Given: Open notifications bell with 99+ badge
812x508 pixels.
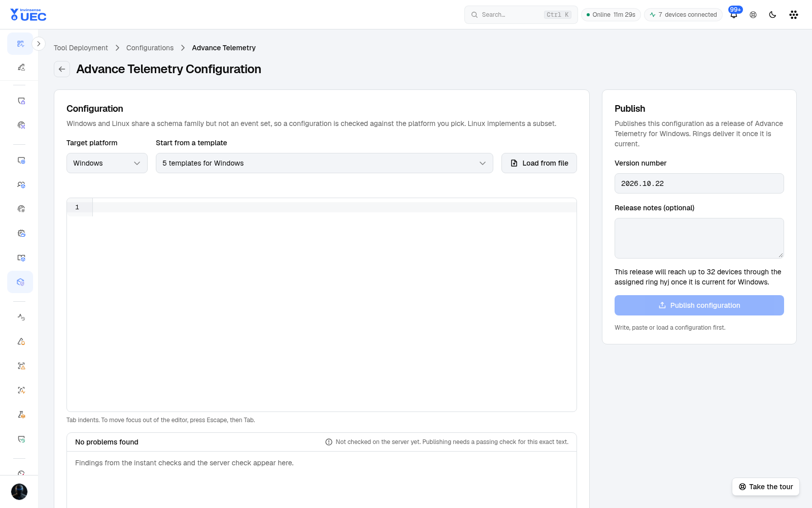Looking at the screenshot, I should tap(734, 14).
